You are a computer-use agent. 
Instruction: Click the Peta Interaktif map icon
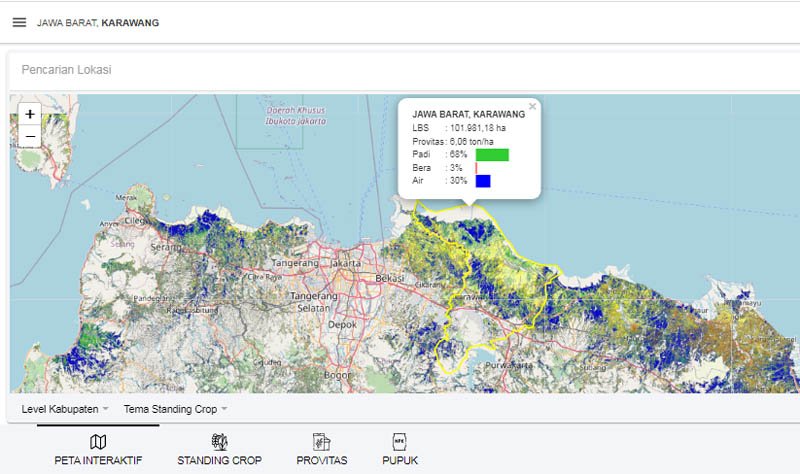pyautogui.click(x=98, y=442)
